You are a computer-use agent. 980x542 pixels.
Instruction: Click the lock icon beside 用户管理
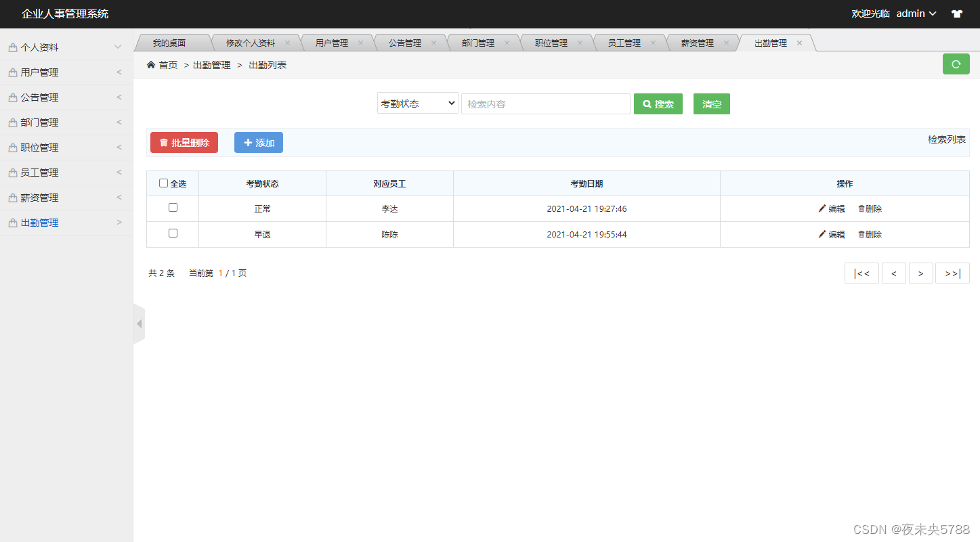point(13,72)
